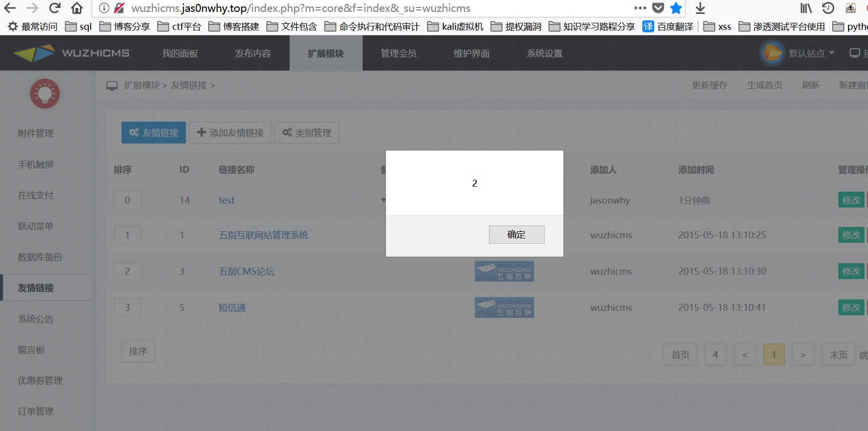Open the page actions three-dot menu
868x431 pixels.
tap(640, 8)
